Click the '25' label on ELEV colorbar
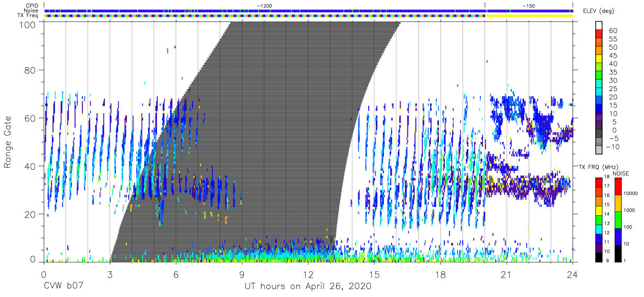This screenshot has height=297, width=644. [613, 89]
